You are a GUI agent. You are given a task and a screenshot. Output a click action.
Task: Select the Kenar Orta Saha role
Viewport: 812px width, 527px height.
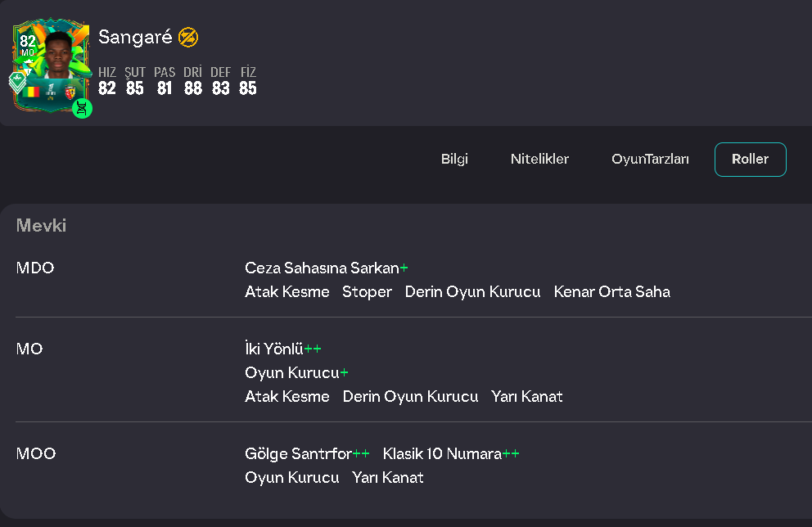612,292
